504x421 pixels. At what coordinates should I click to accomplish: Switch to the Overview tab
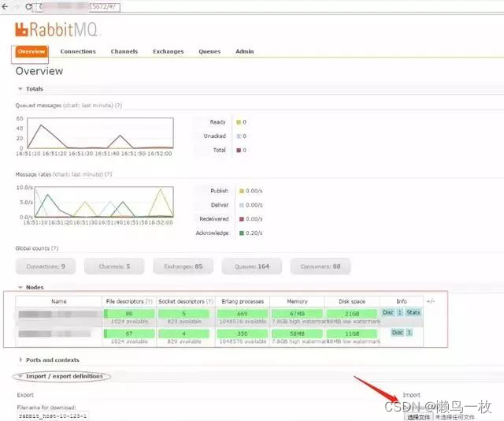[31, 51]
